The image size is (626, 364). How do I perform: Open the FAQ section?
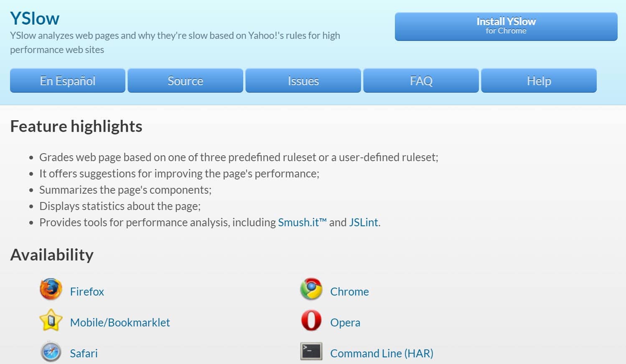click(x=421, y=81)
